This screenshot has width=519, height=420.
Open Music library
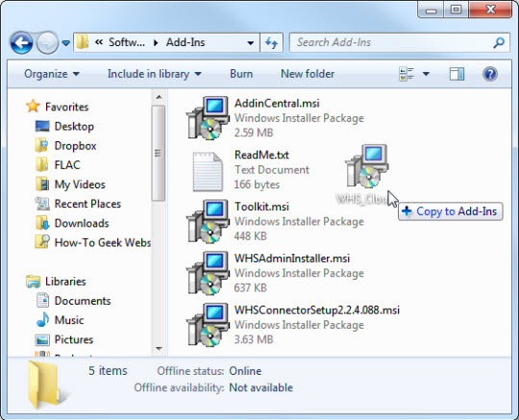69,320
